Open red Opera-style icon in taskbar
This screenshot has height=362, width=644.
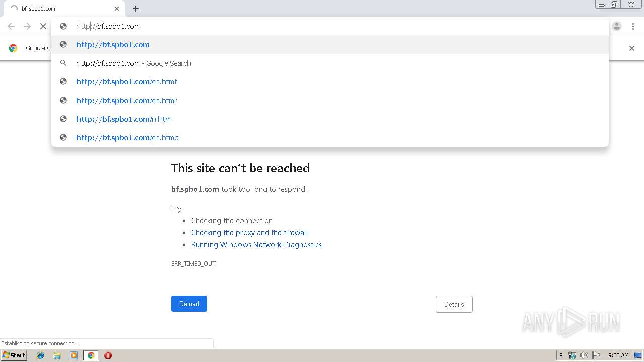(108, 355)
